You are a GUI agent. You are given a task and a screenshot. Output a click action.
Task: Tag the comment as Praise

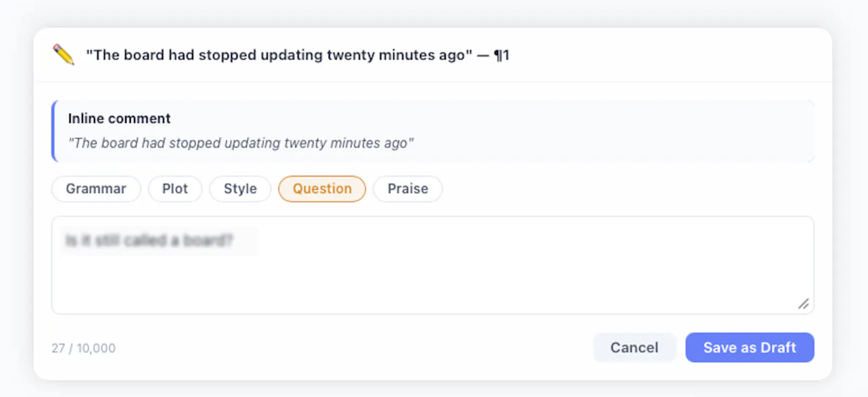(x=408, y=189)
